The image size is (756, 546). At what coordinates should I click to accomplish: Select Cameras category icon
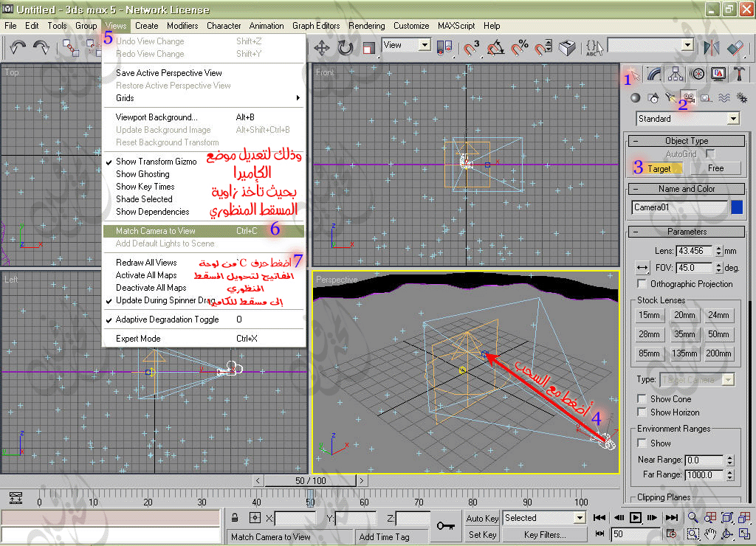point(689,98)
